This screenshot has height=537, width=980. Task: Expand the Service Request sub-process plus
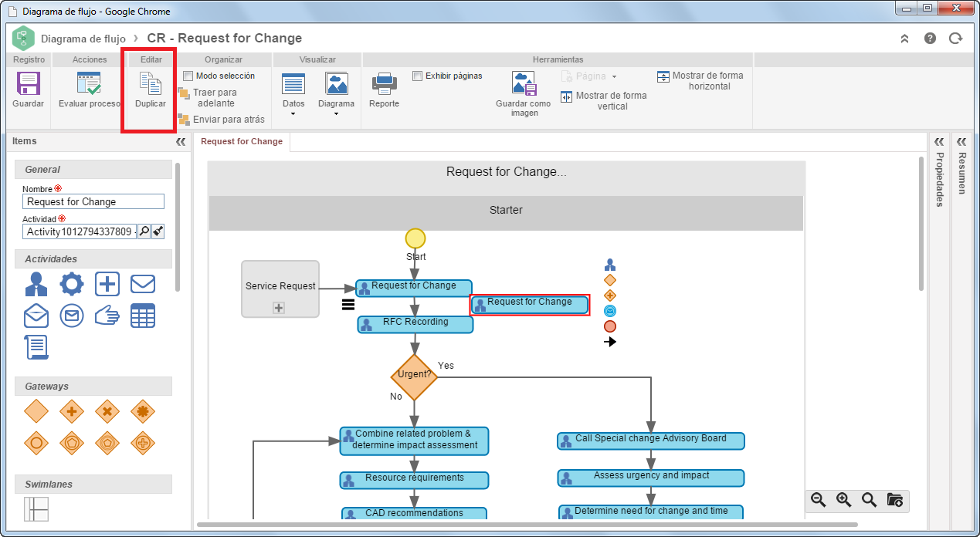tap(279, 308)
